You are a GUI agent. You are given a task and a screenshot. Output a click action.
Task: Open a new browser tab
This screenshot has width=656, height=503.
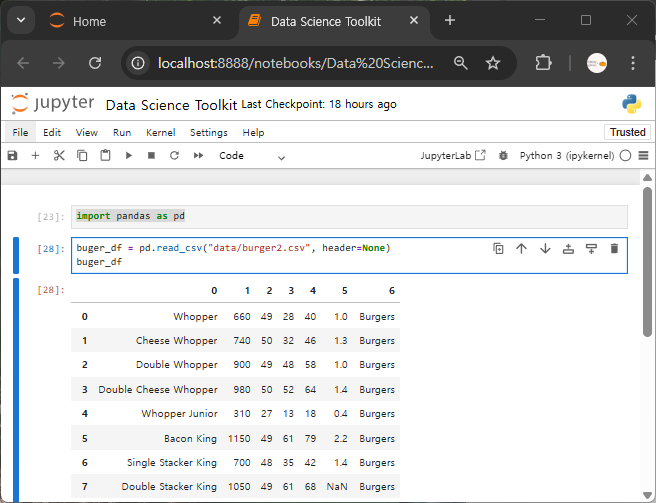point(450,20)
